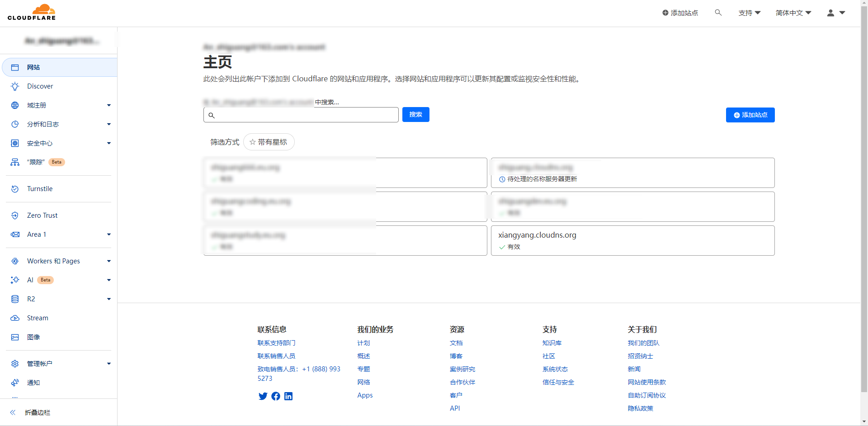This screenshot has height=426, width=868.
Task: Click the Zero Trust icon
Action: 15,215
